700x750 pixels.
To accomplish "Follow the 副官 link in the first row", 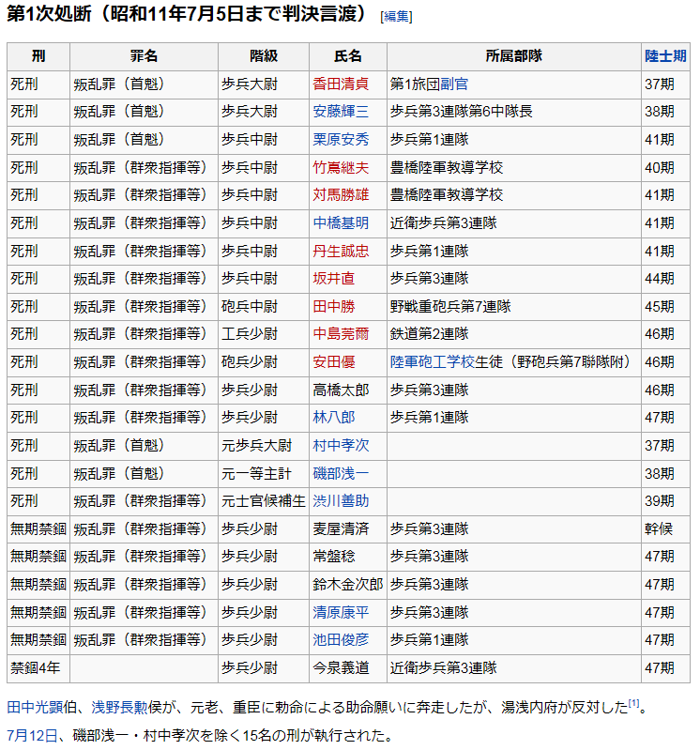I will pos(454,84).
